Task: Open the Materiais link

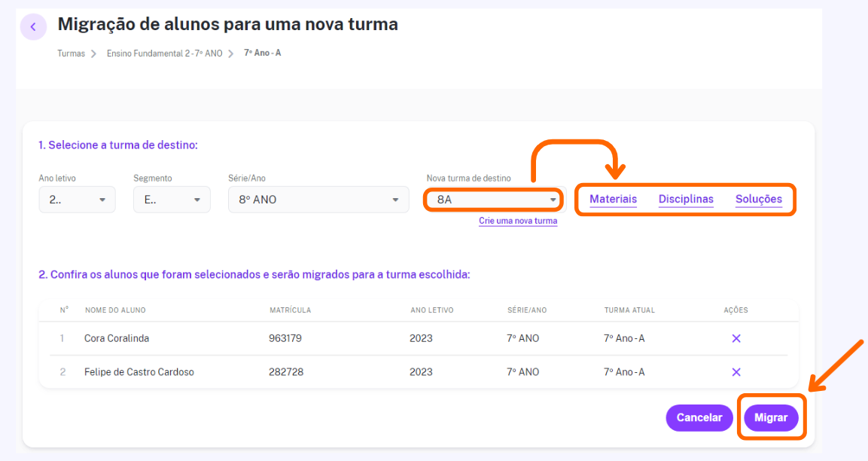Action: [613, 200]
